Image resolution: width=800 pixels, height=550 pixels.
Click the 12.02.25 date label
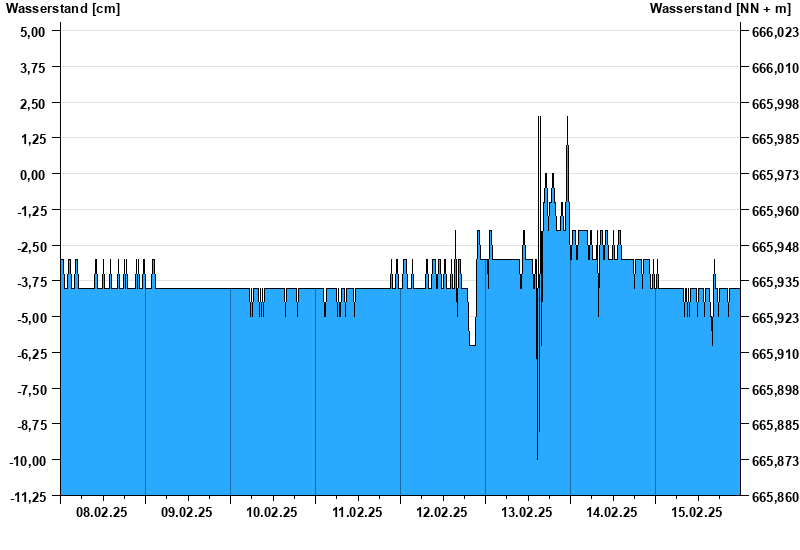pyautogui.click(x=442, y=512)
